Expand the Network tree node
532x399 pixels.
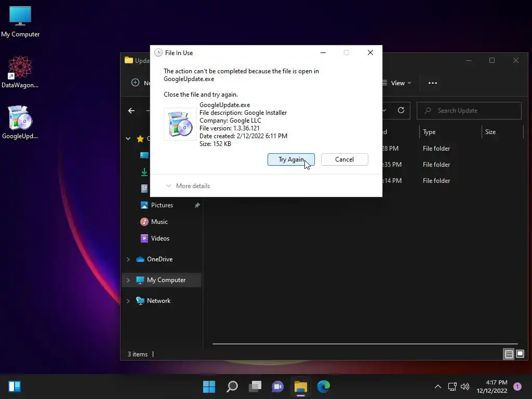click(128, 301)
